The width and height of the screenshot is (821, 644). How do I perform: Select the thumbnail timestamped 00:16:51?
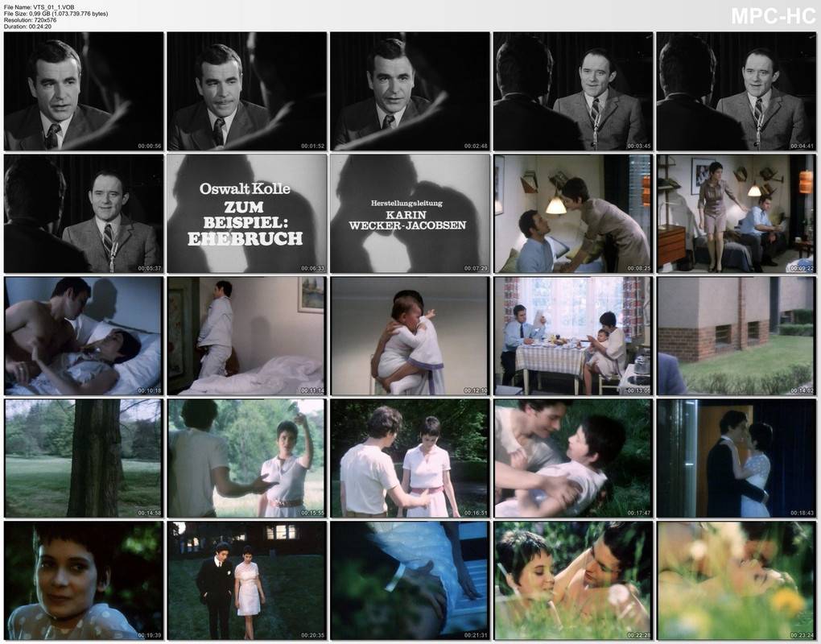click(x=410, y=458)
